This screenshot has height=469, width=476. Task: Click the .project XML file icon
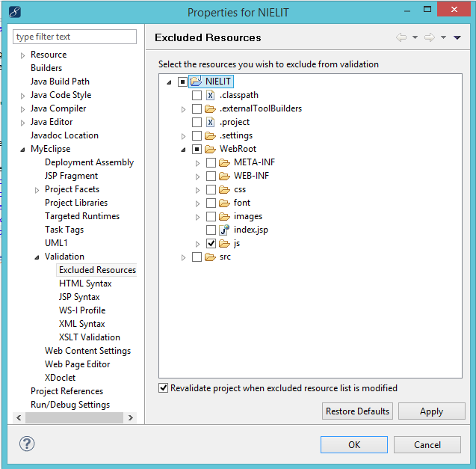(211, 122)
